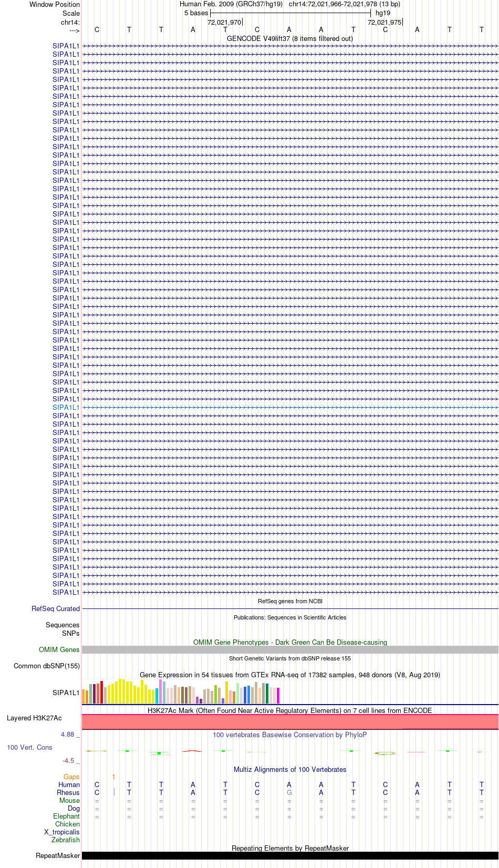Click the Scale label
Viewport: 499px width, 868px height.
[71, 13]
